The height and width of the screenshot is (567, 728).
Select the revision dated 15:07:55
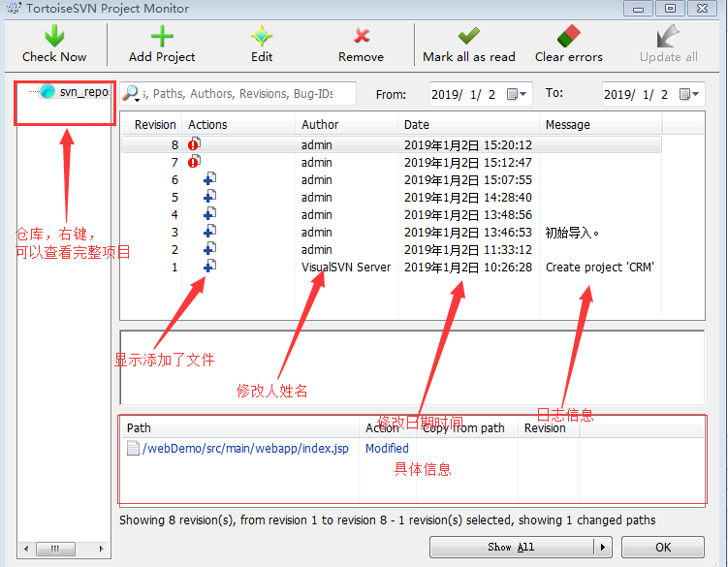392,179
